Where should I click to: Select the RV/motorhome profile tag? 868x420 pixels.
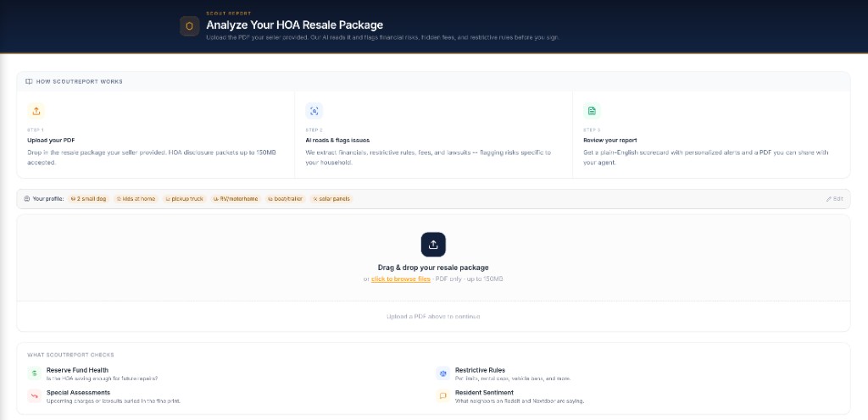[236, 199]
